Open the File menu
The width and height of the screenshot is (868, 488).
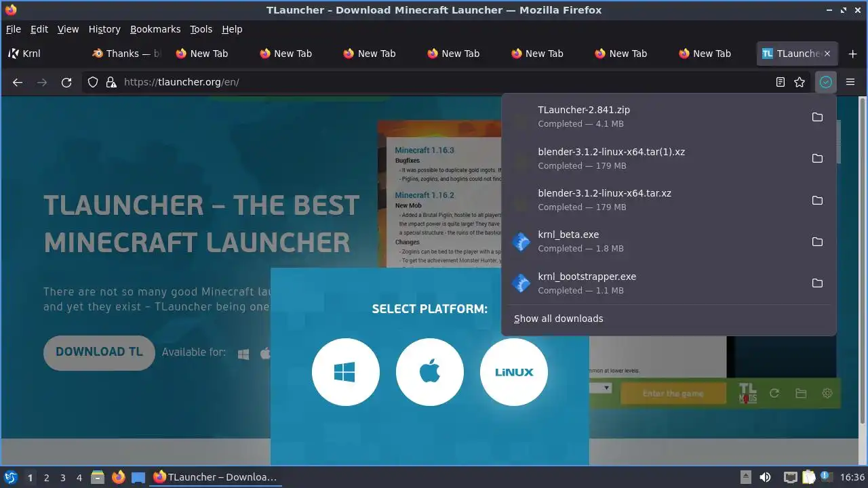pos(14,29)
